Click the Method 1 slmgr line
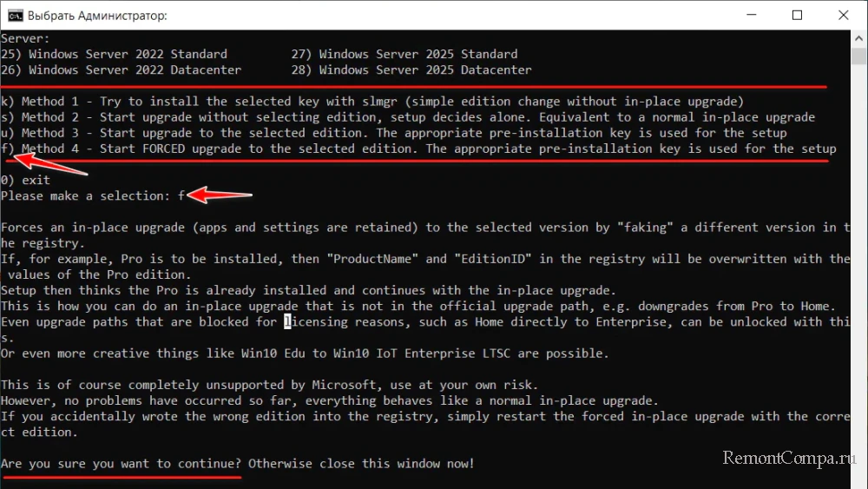The image size is (868, 489). [373, 102]
